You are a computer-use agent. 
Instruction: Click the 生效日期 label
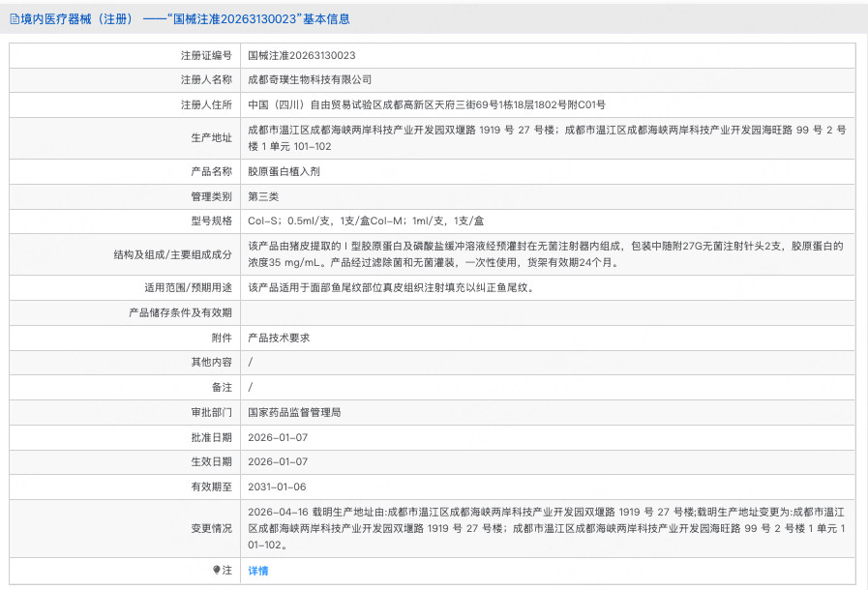tap(212, 461)
